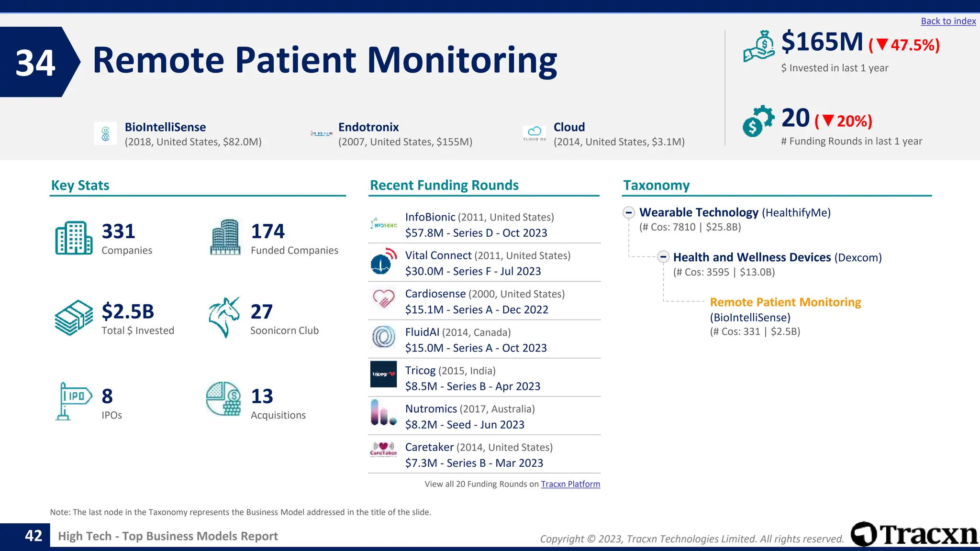Viewport: 980px width, 551px height.
Task: Click the Acquisitions pie chart icon
Action: 223,398
